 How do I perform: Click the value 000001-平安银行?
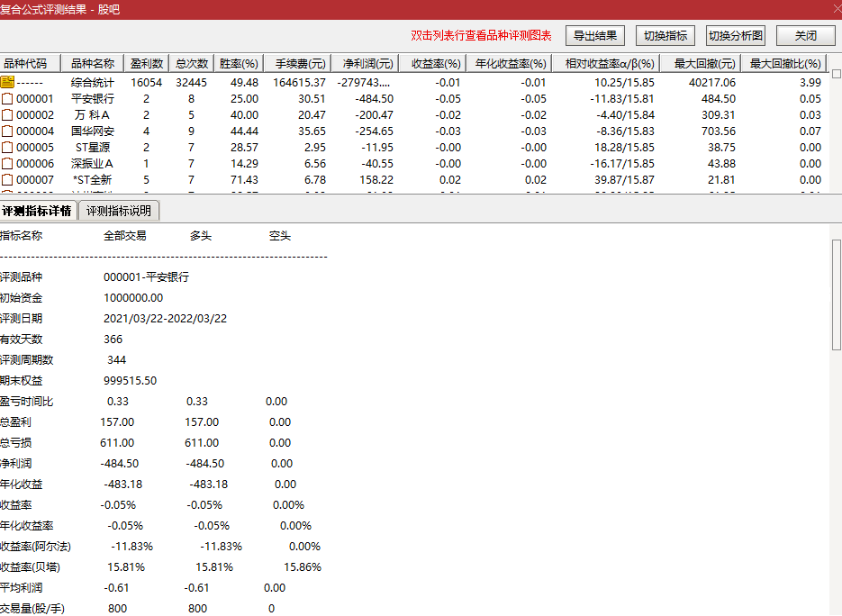coord(146,277)
